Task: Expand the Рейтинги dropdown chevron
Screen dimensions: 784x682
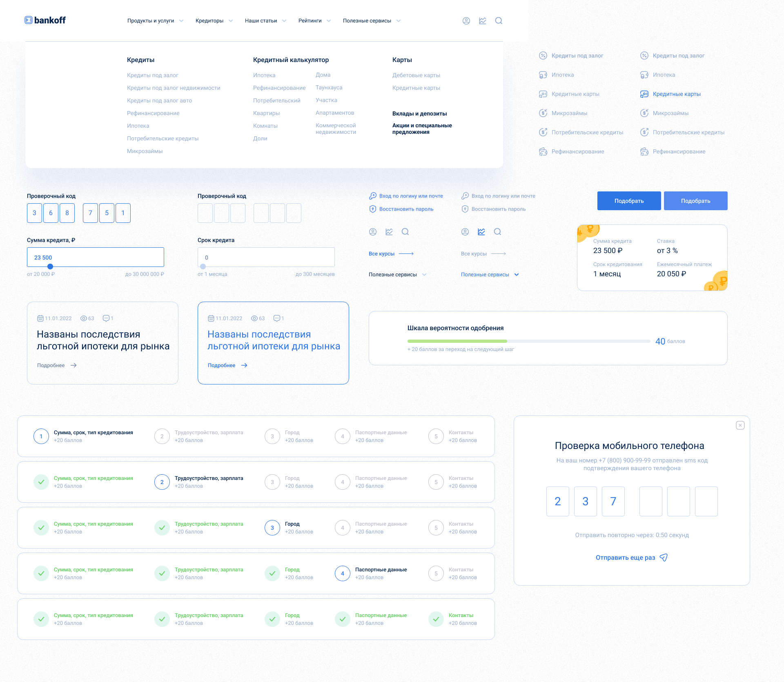Action: 329,21
